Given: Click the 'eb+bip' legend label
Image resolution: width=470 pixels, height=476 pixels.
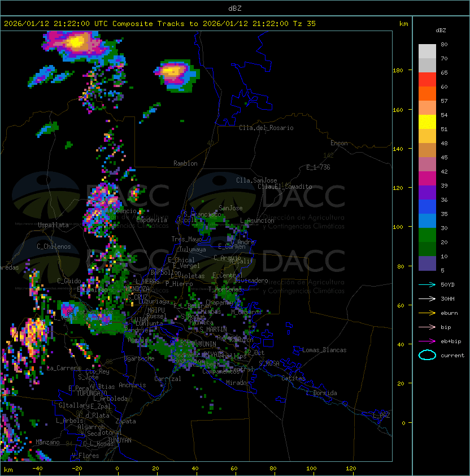Looking at the screenshot, I should click(x=451, y=341).
